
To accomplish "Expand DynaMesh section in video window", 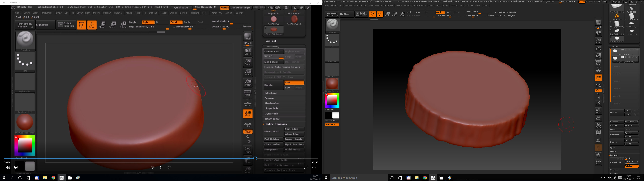I will (271, 114).
